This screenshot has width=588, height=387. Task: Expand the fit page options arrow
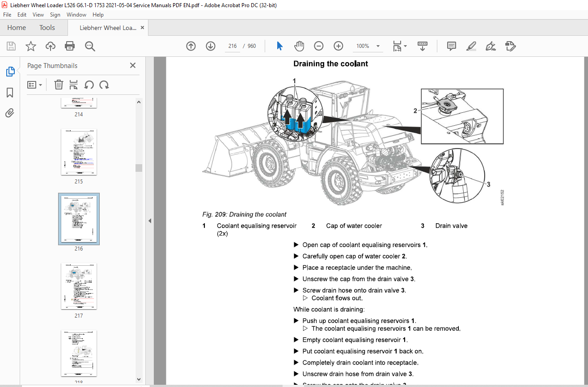point(405,46)
